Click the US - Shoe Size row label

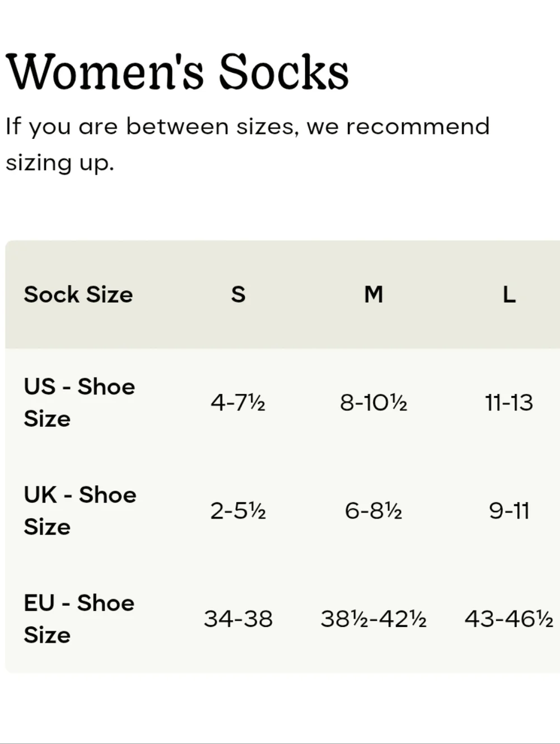80,402
